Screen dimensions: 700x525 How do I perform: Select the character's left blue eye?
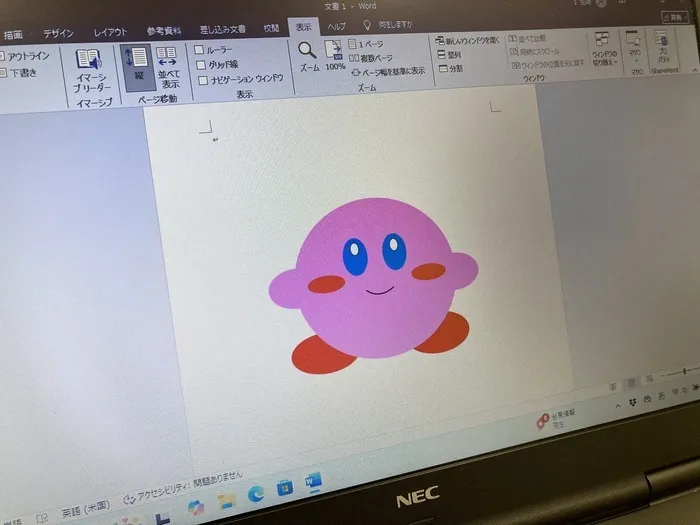click(x=355, y=257)
